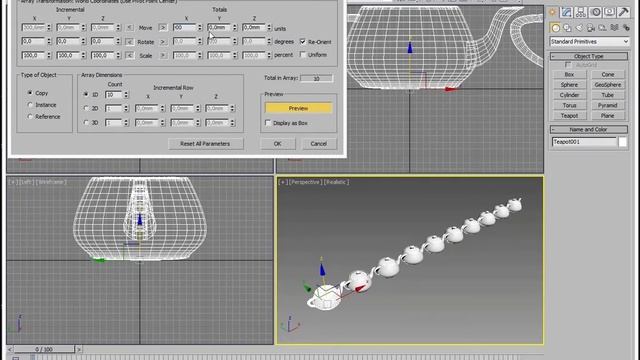The image size is (640, 360).
Task: Create a Teapot primitive
Action: (x=569, y=116)
